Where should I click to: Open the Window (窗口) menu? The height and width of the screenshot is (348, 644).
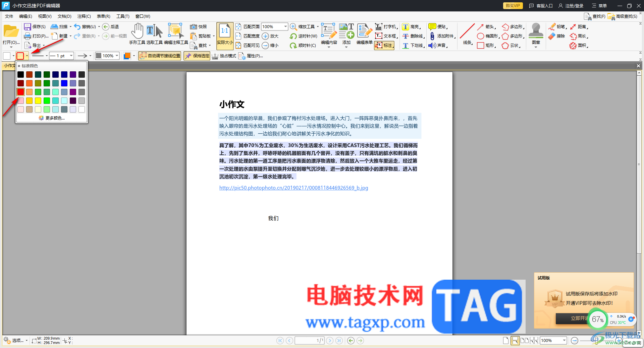point(143,16)
